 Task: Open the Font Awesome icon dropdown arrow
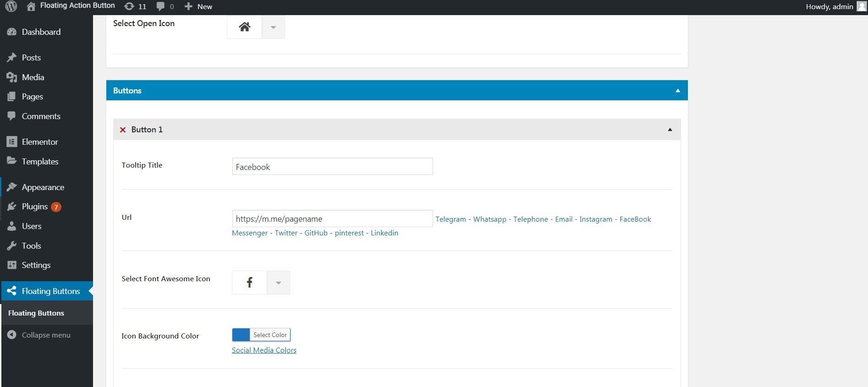(278, 283)
